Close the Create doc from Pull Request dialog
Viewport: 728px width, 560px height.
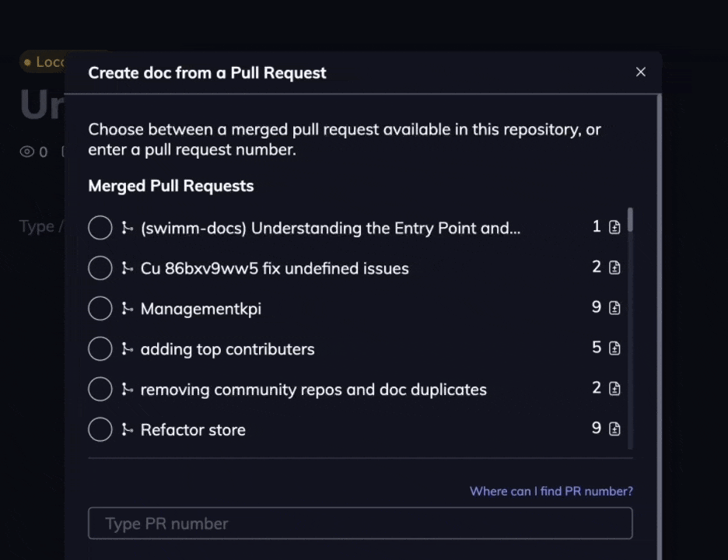640,72
